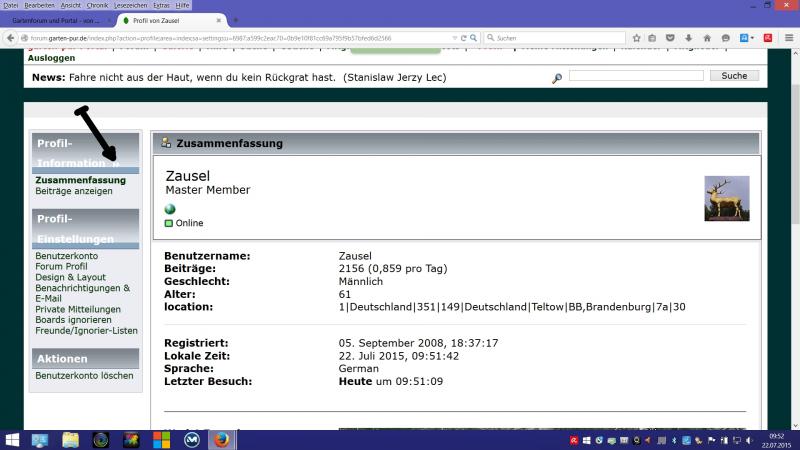Open the Firefox downloads arrow icon
800x450 pixels.
(x=689, y=38)
